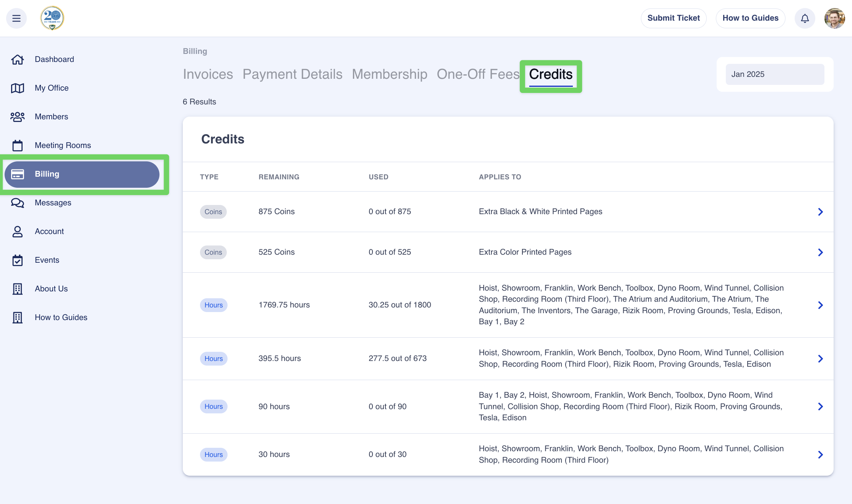The width and height of the screenshot is (852, 504).
Task: Select the Members people icon
Action: [x=18, y=117]
